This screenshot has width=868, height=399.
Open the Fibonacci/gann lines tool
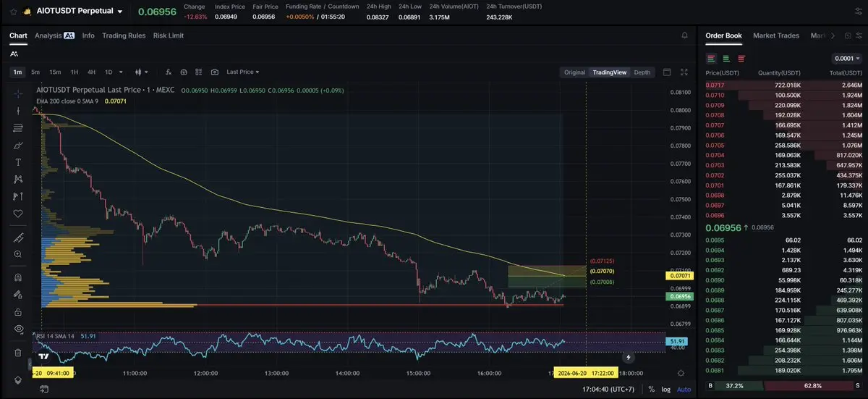click(18, 127)
